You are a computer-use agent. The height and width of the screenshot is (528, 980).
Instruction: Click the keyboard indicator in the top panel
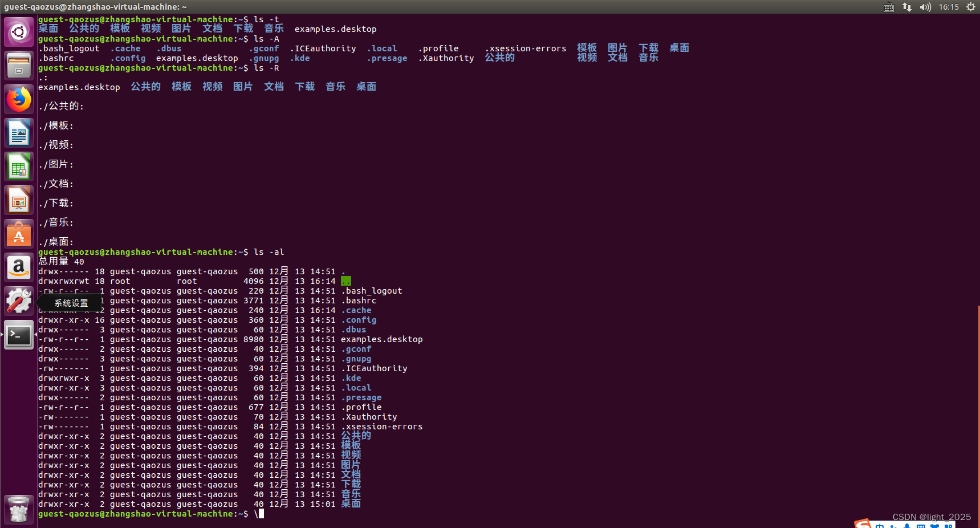click(888, 7)
